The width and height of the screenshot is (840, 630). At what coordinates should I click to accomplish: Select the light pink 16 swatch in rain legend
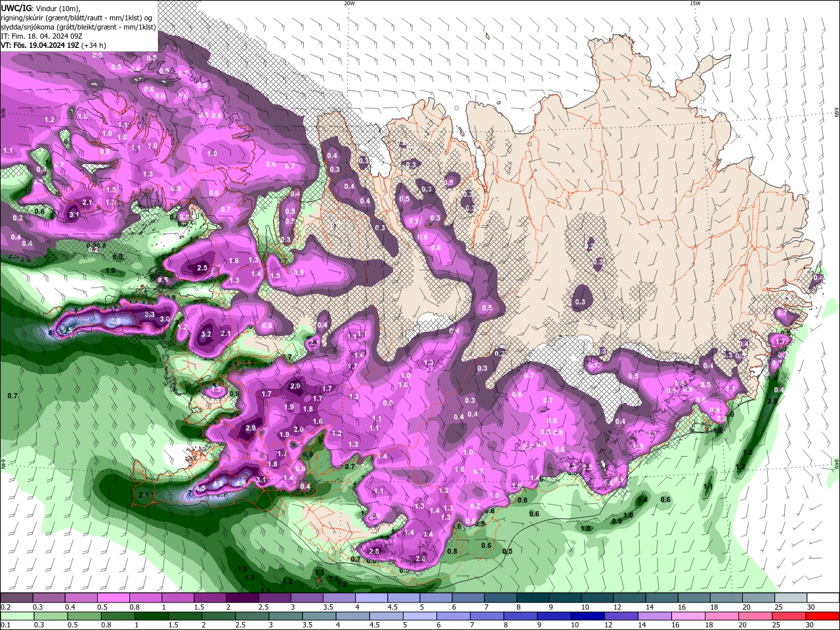pos(688,616)
